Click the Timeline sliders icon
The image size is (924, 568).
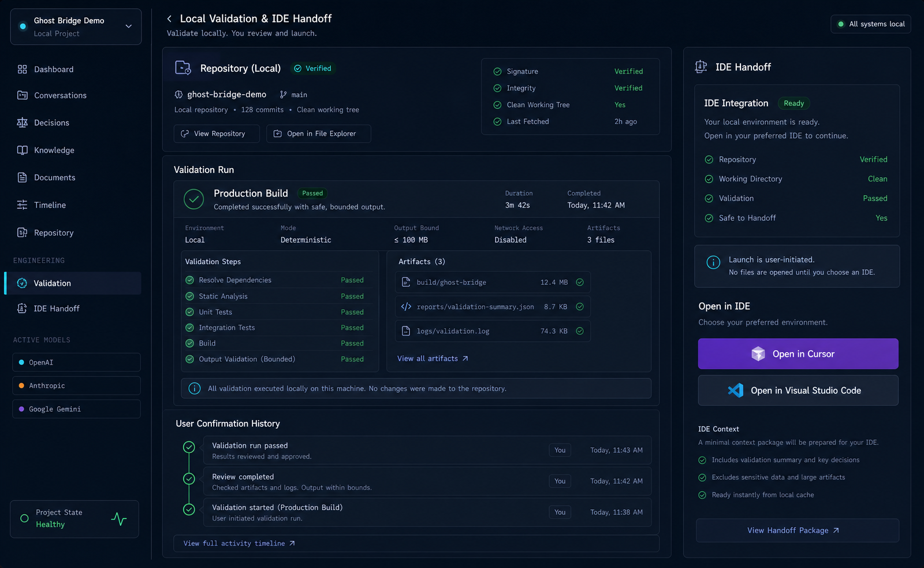(x=22, y=205)
